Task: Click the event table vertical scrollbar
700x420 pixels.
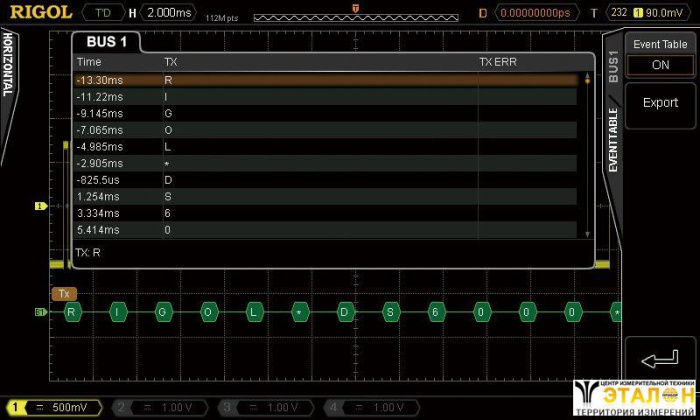Action: (x=587, y=155)
